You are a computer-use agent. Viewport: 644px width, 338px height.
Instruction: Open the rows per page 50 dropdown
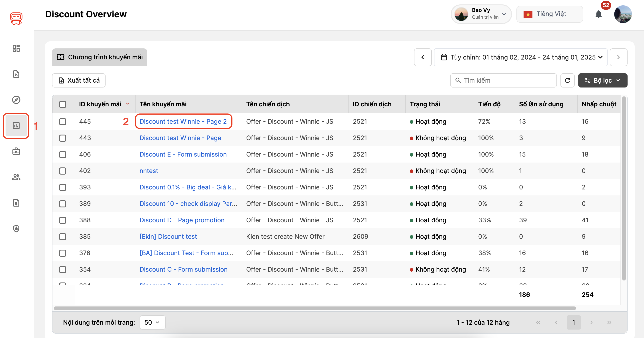[x=152, y=322]
